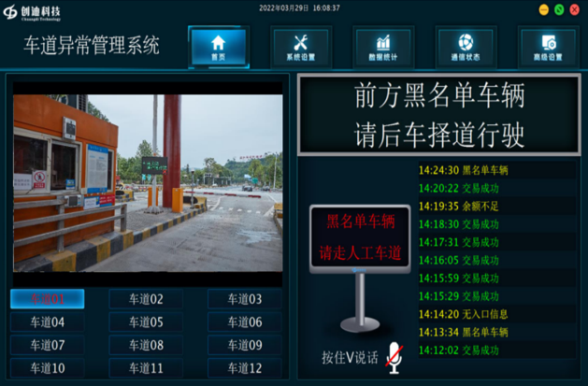588x386 pixels.
Task: Select the 14:19:35 余额不足 log entry
Action: tap(458, 207)
